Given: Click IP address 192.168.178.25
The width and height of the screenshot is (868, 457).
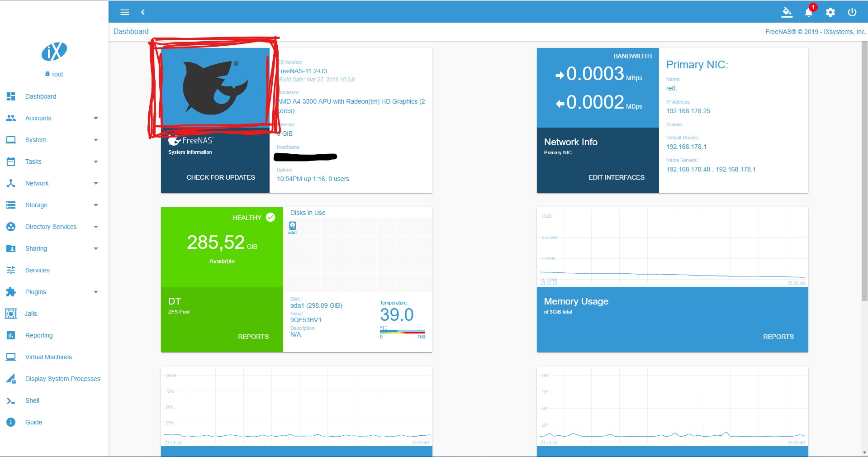Looking at the screenshot, I should click(688, 111).
